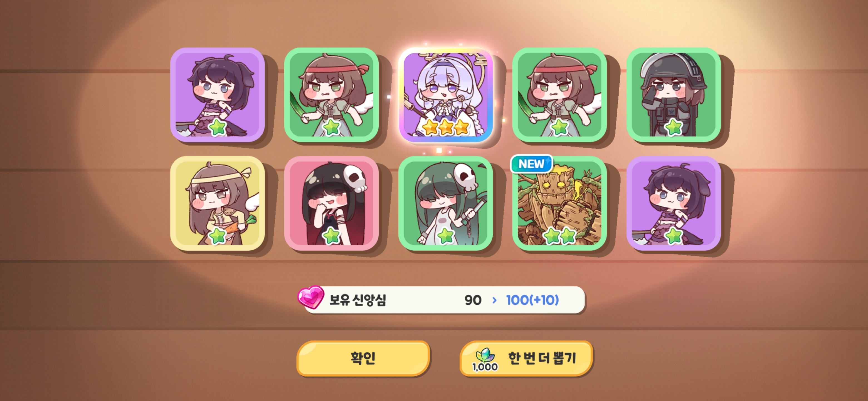Click the 1,000 leaf currency icon

pyautogui.click(x=485, y=360)
